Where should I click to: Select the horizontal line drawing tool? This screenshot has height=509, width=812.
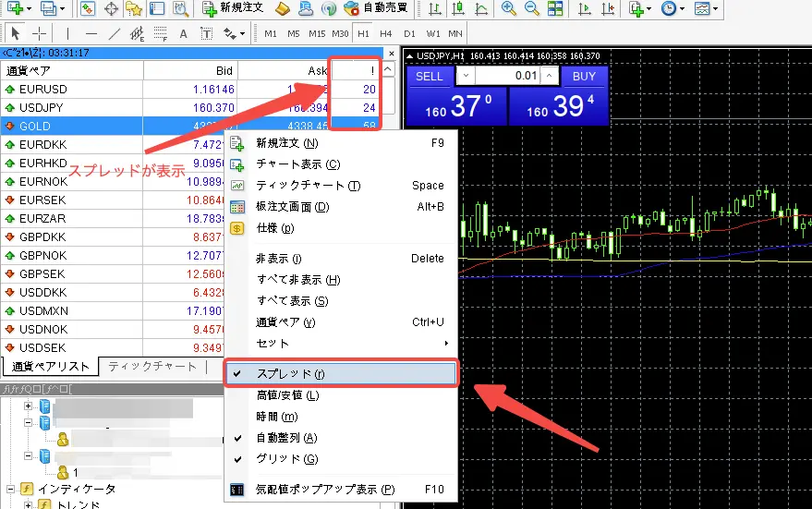click(91, 33)
